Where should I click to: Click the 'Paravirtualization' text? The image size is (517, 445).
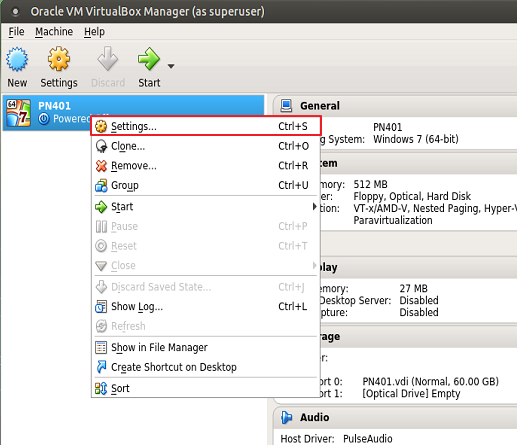(x=393, y=220)
